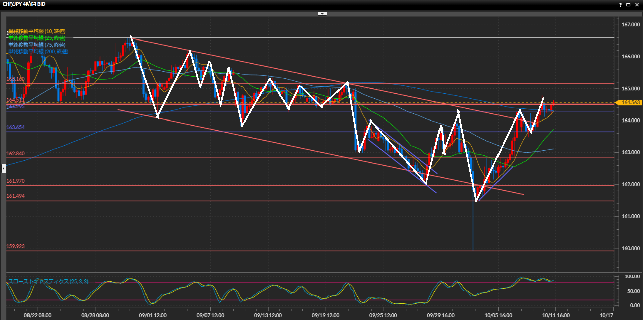The image size is (644, 320).
Task: Expand the top toolbar dropdown arrow
Action: coord(322,14)
